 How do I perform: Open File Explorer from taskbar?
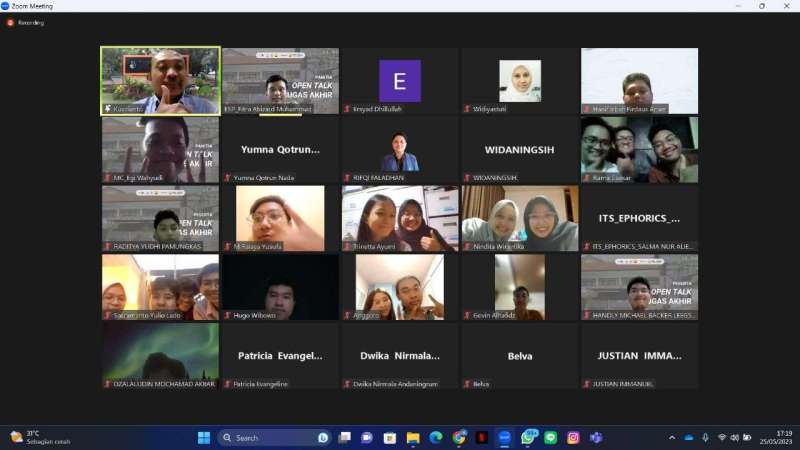click(x=413, y=438)
